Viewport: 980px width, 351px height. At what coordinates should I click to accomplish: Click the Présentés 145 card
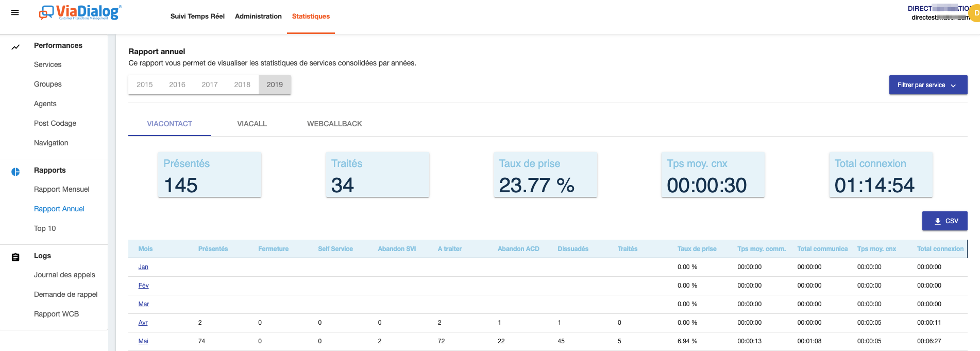(210, 175)
